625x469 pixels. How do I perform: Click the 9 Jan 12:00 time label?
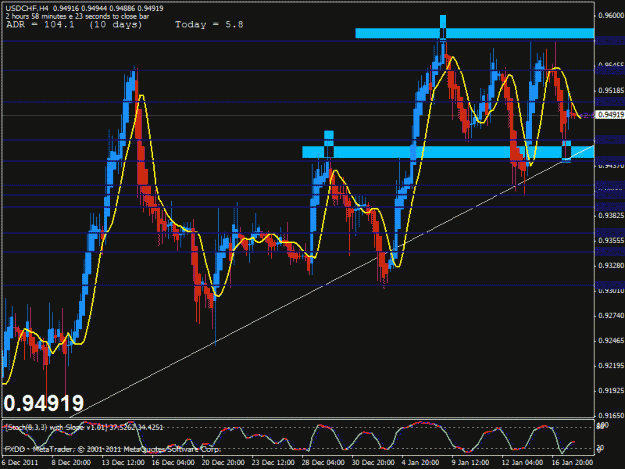[470, 463]
